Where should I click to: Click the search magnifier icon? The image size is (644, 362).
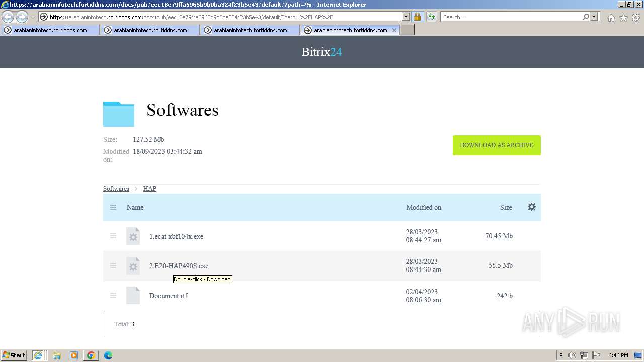pyautogui.click(x=586, y=17)
